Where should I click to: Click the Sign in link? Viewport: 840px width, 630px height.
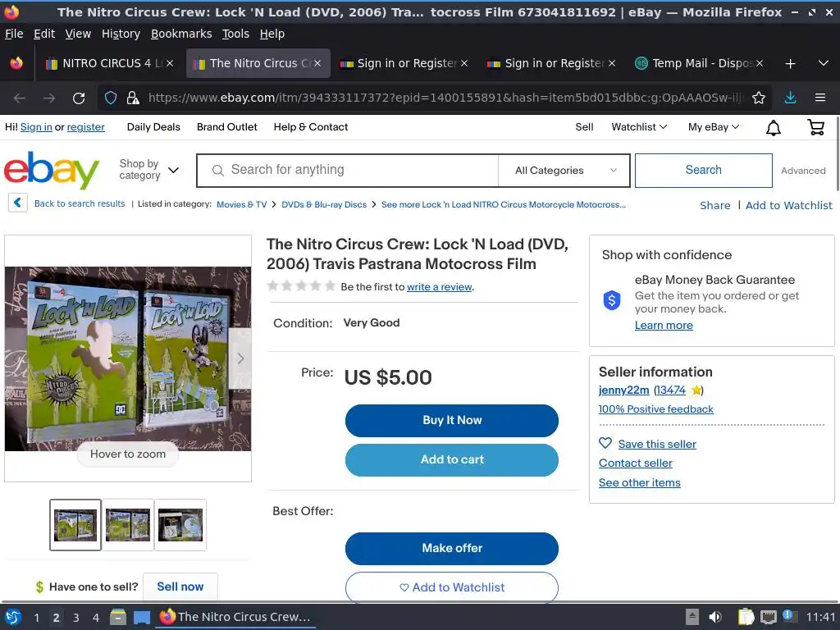[36, 127]
